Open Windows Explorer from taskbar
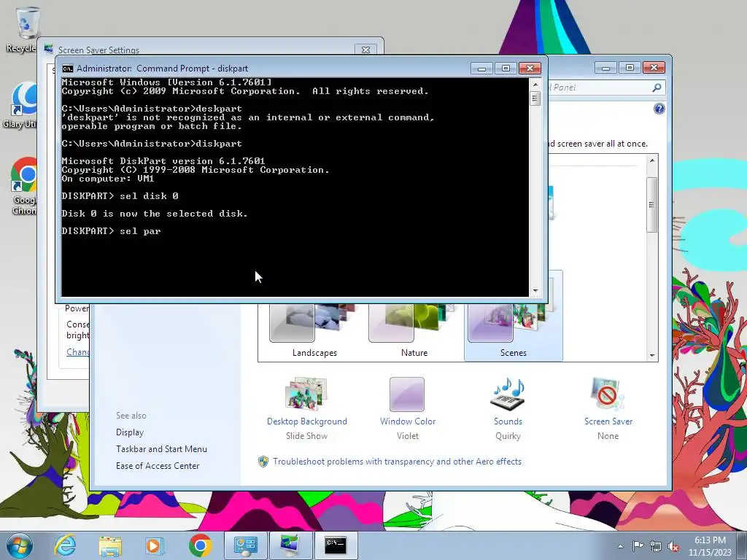 [x=110, y=545]
